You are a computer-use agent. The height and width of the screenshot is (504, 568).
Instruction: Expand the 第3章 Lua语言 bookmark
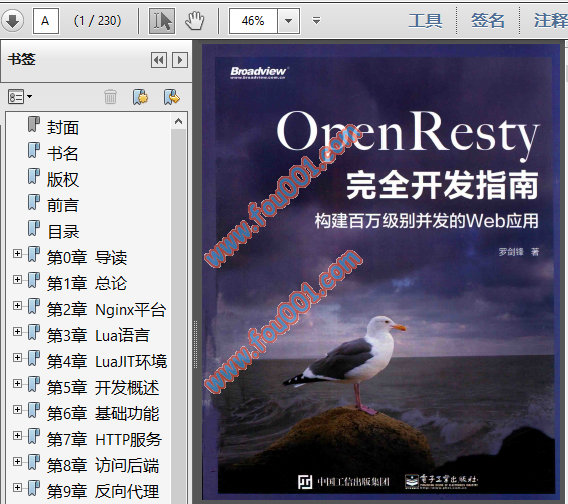pos(17,332)
